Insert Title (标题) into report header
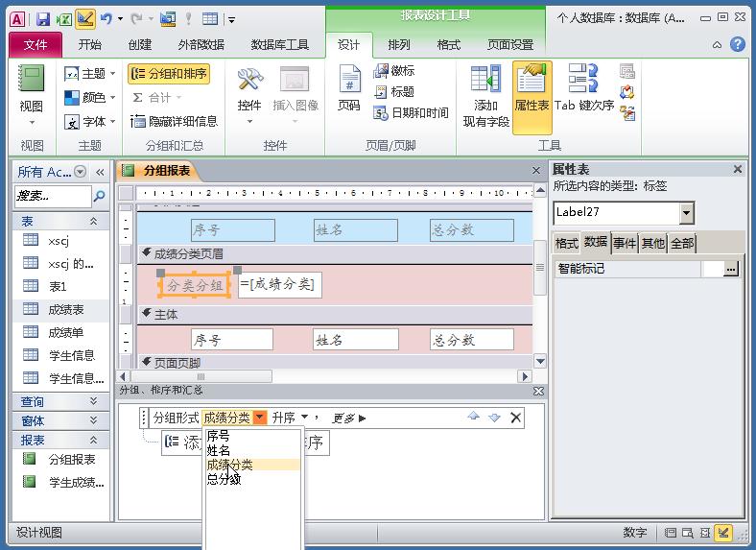 (394, 92)
